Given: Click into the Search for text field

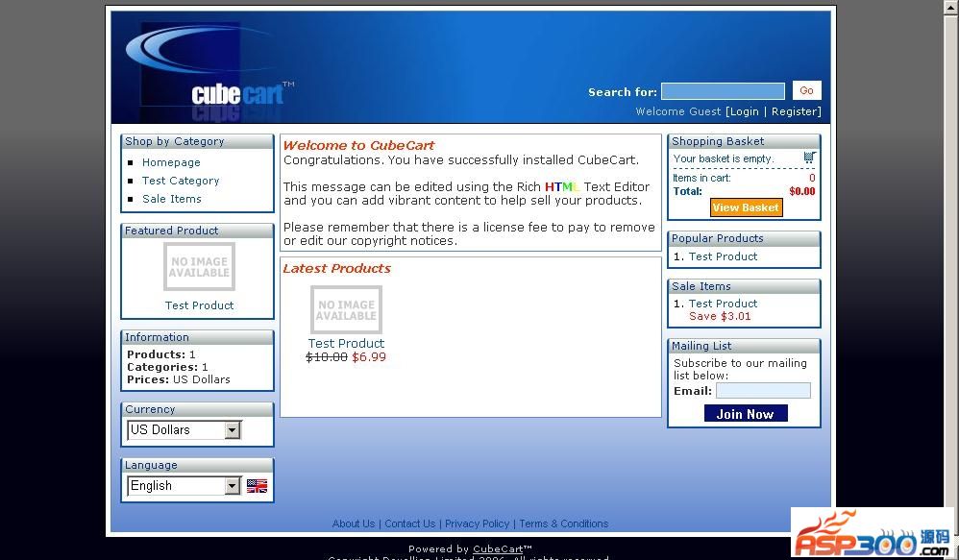Looking at the screenshot, I should [x=723, y=91].
